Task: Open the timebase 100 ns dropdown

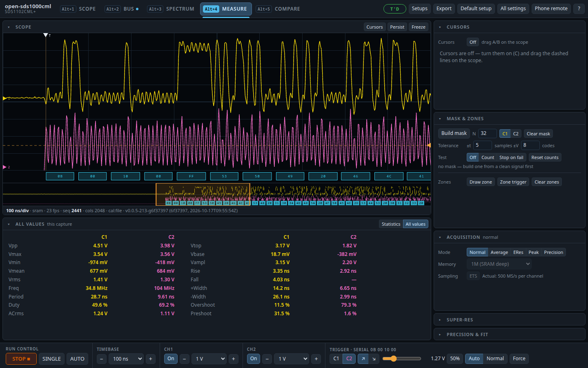Action: 127,359
